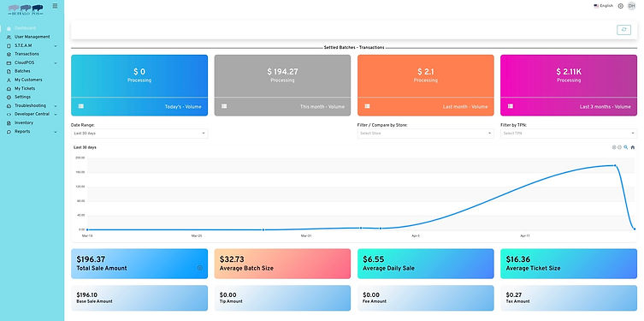This screenshot has width=644, height=321.
Task: Click the Average Ticket Size card
Action: tap(569, 264)
